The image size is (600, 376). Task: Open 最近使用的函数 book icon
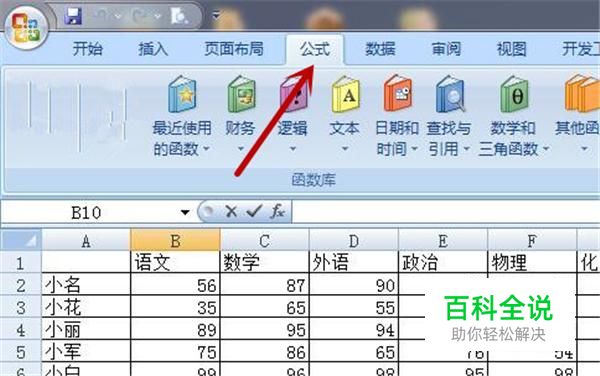(182, 94)
